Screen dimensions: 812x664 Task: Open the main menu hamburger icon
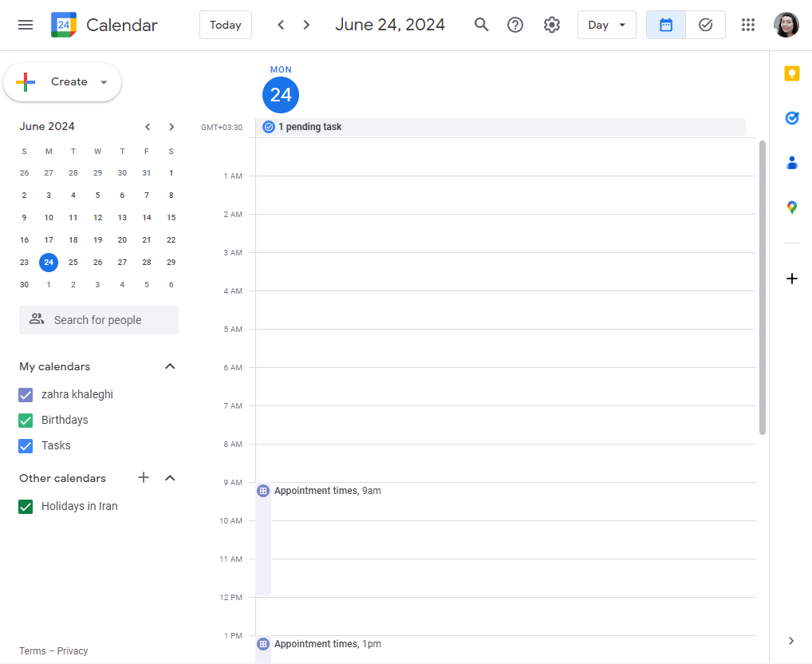point(26,25)
